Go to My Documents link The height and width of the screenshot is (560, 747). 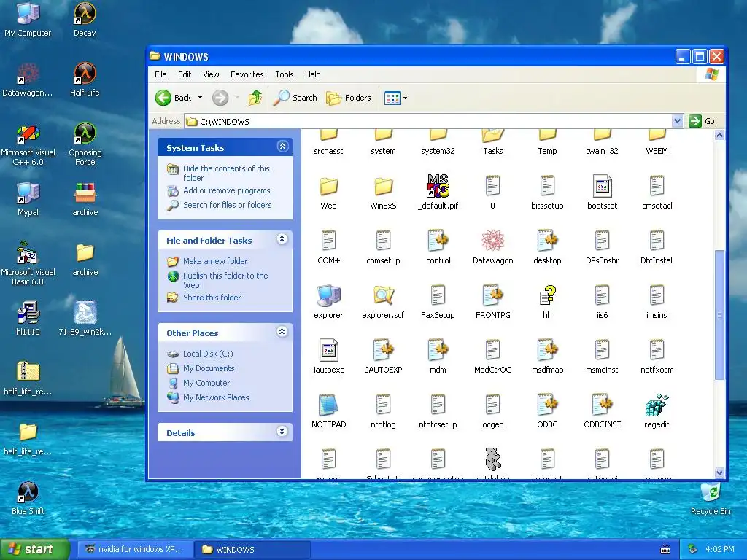[209, 368]
